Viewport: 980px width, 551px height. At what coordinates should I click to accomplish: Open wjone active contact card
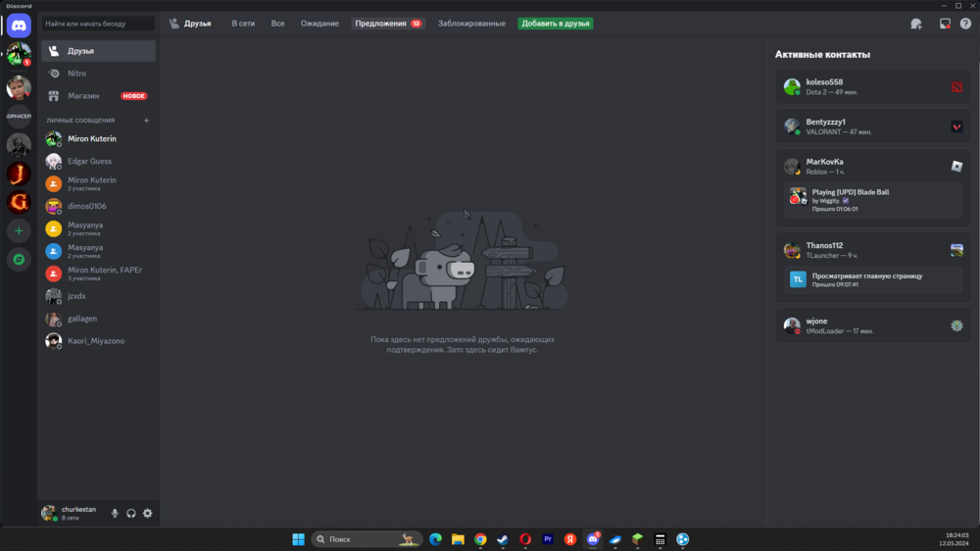tap(873, 326)
